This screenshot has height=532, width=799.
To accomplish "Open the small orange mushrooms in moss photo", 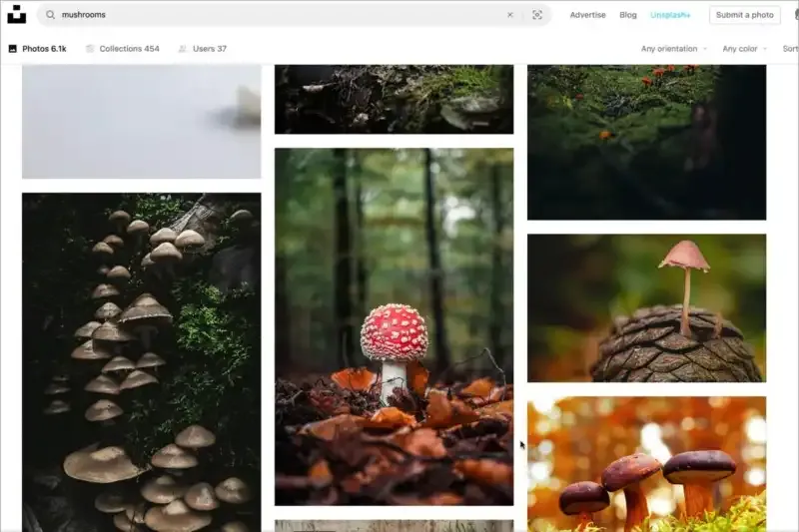I will point(646,142).
